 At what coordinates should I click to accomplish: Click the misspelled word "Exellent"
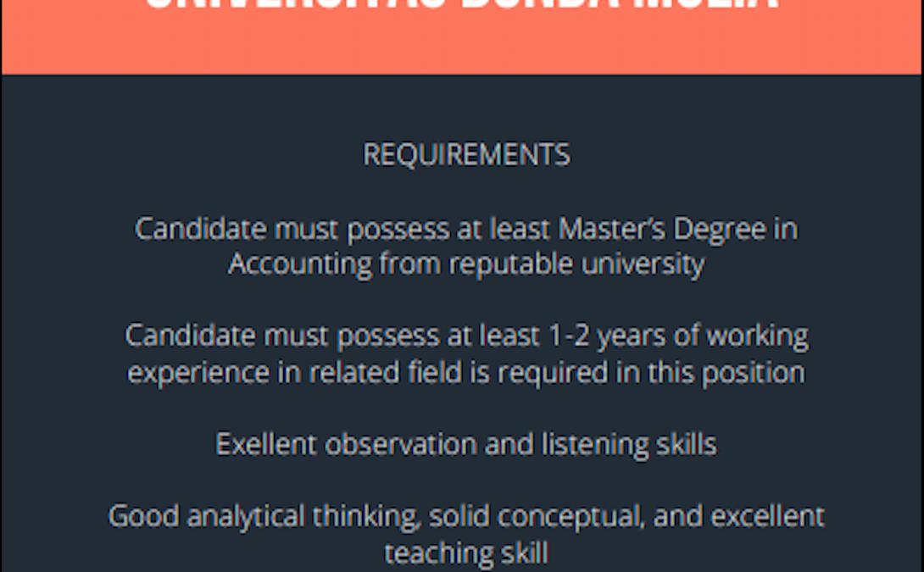(x=266, y=444)
